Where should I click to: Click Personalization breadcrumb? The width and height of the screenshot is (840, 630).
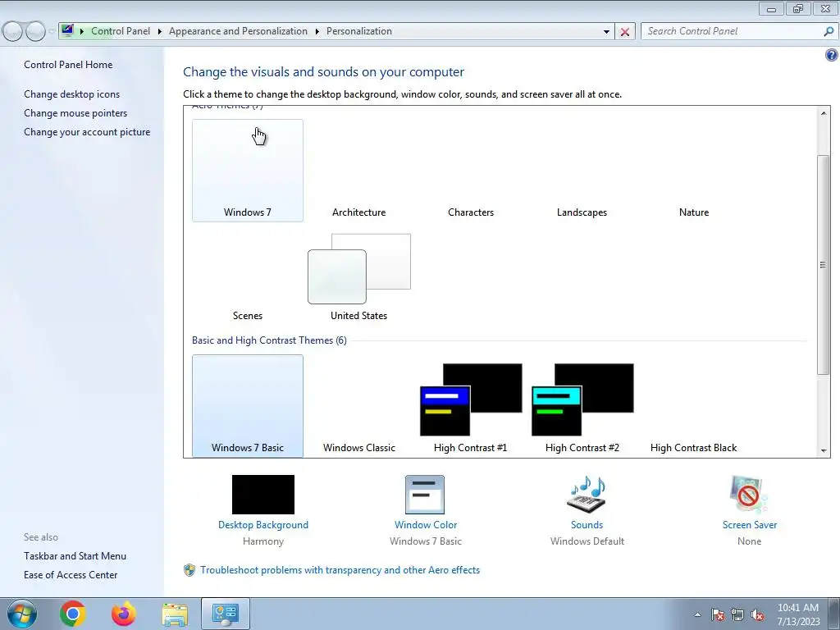pos(359,31)
